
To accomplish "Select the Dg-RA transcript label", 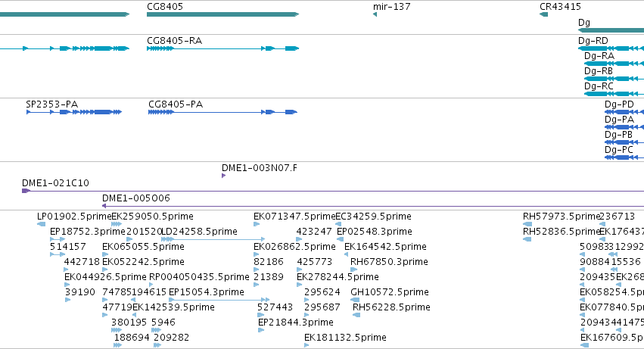I will (599, 56).
